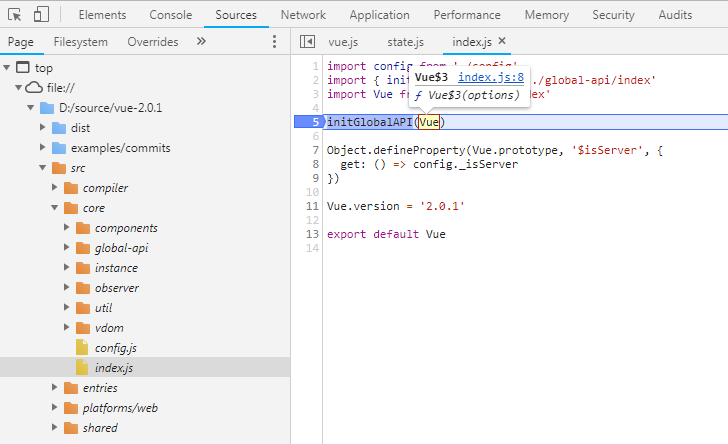Open the state.js editor tab

[405, 42]
